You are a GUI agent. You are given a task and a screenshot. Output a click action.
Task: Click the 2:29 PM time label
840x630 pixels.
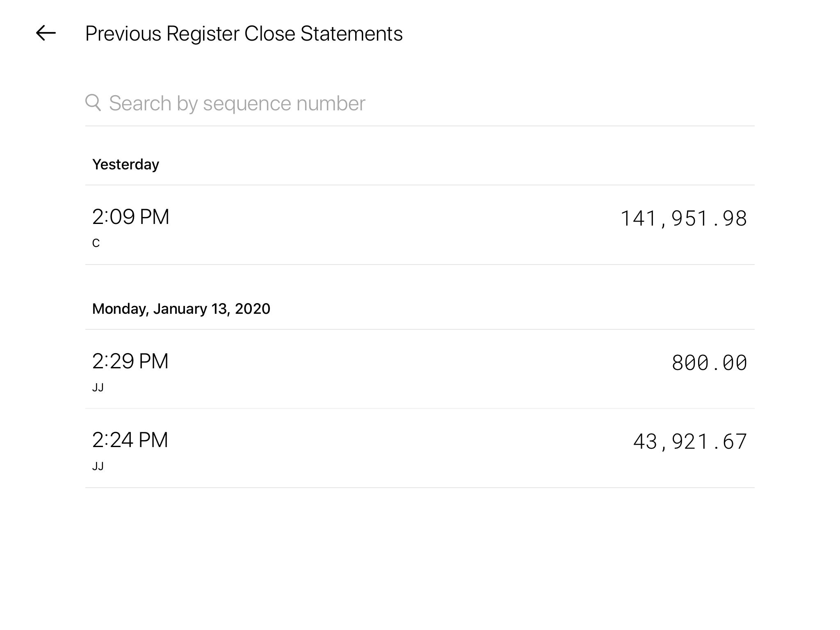[x=130, y=361]
